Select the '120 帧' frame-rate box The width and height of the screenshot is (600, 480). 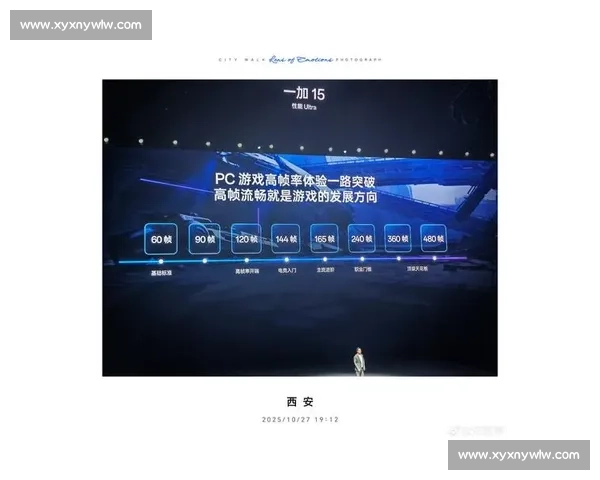(246, 239)
